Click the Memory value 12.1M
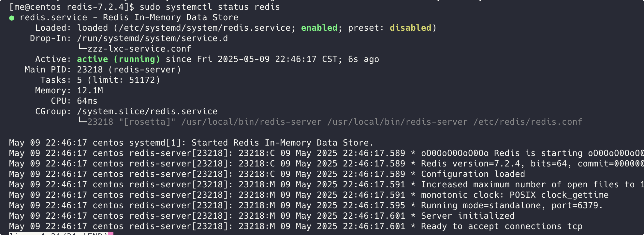 [x=90, y=90]
